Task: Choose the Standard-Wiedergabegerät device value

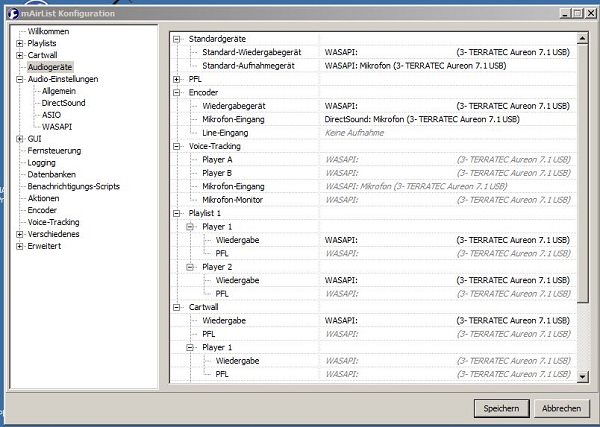Action: click(448, 51)
